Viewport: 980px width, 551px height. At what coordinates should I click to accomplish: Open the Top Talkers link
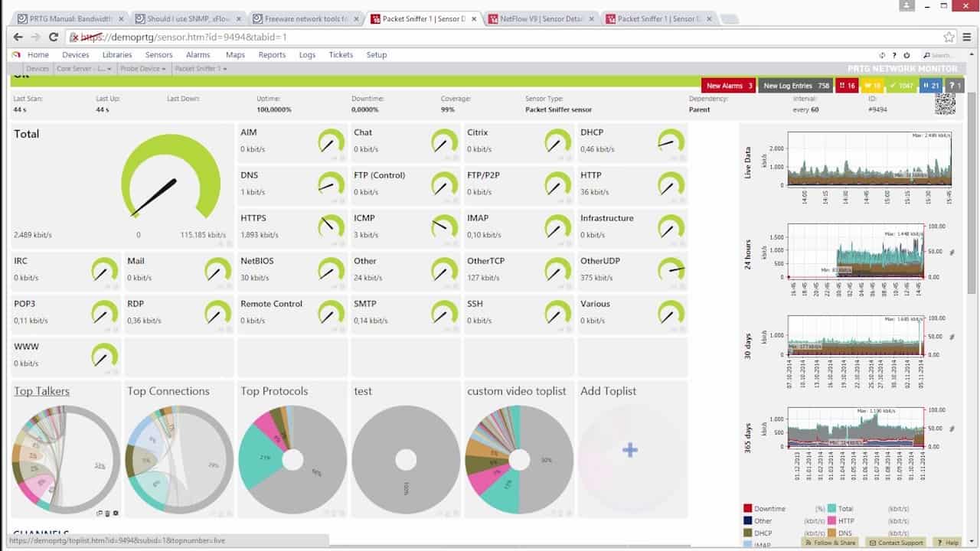click(41, 391)
